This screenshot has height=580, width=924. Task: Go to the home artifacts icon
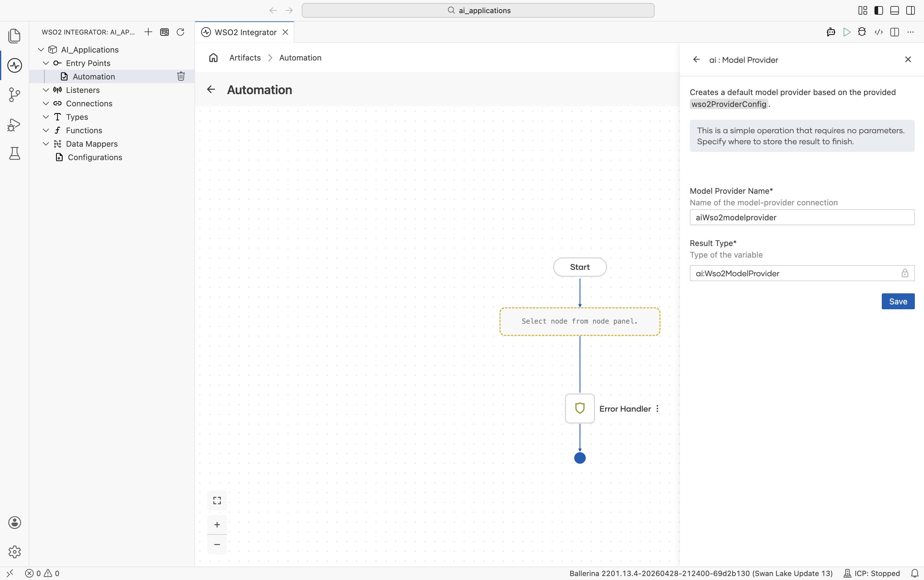click(x=213, y=57)
